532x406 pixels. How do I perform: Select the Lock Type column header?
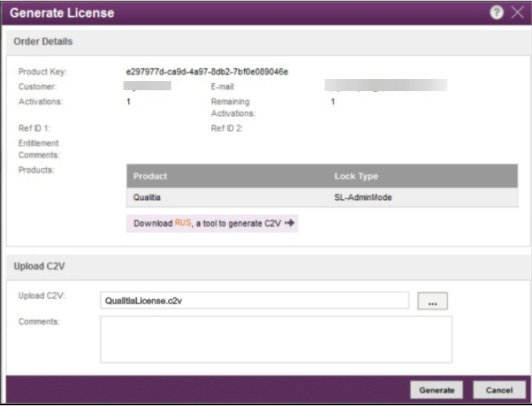pos(356,176)
